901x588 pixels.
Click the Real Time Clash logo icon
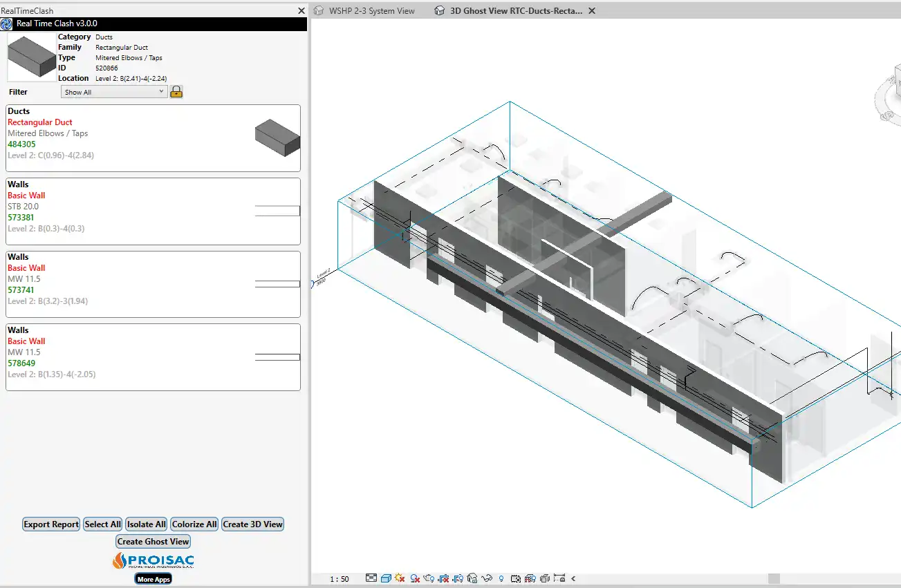pyautogui.click(x=7, y=24)
